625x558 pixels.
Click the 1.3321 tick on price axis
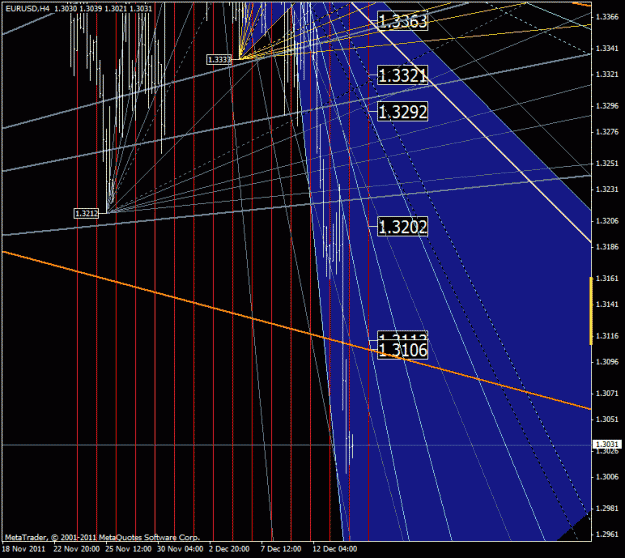pyautogui.click(x=607, y=75)
